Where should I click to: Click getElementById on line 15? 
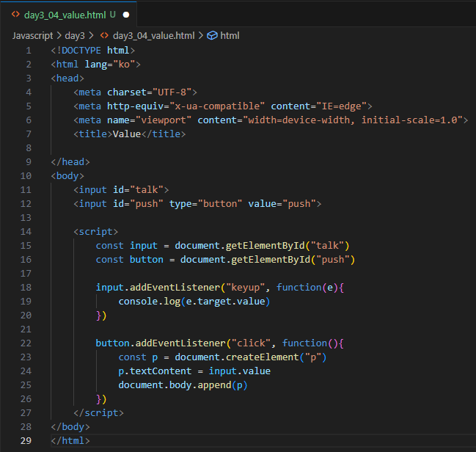[265, 245]
